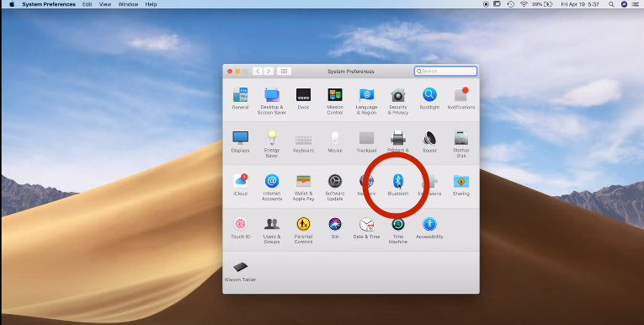
Task: Open Startup Disk preferences
Action: 461,144
